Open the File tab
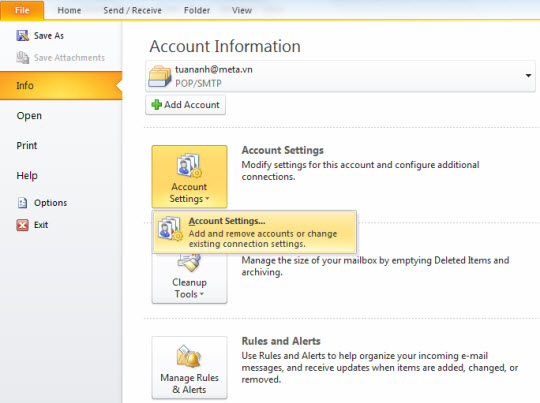 (22, 10)
